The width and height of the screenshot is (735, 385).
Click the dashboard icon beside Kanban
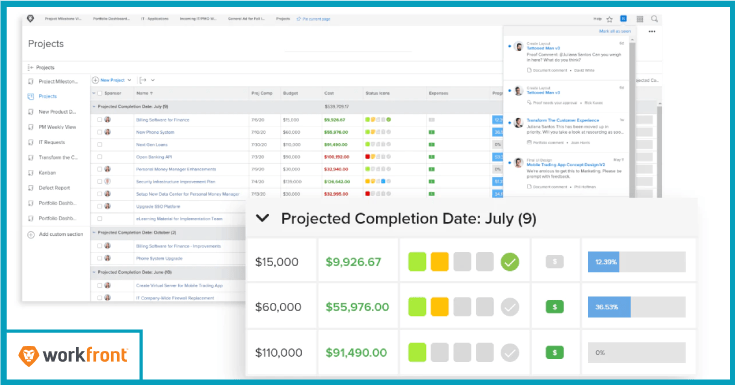click(x=31, y=173)
